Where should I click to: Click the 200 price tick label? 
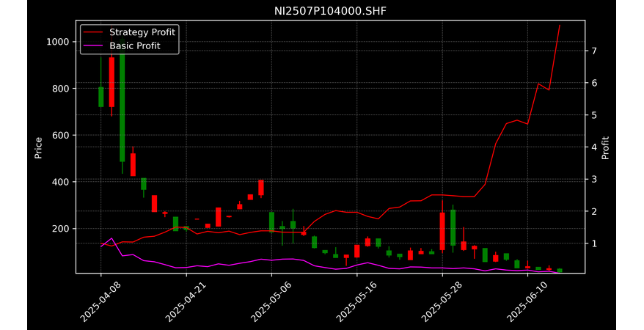(60, 229)
